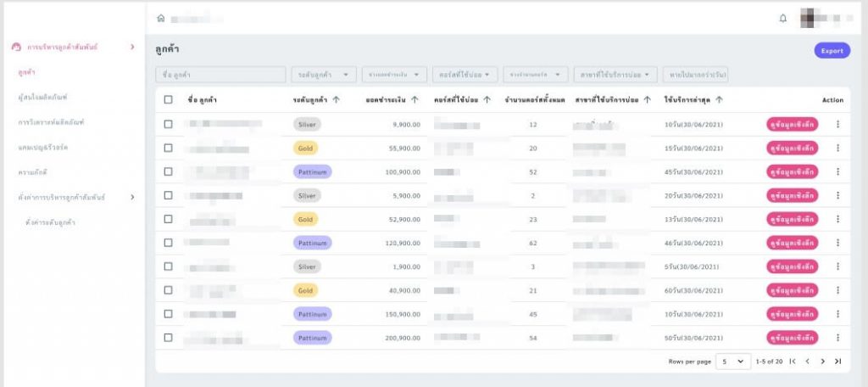Viewport: 868px width, 387px height.
Task: Open the คอร์สที่ใช้บ่อย filter dropdown
Action: (x=465, y=75)
